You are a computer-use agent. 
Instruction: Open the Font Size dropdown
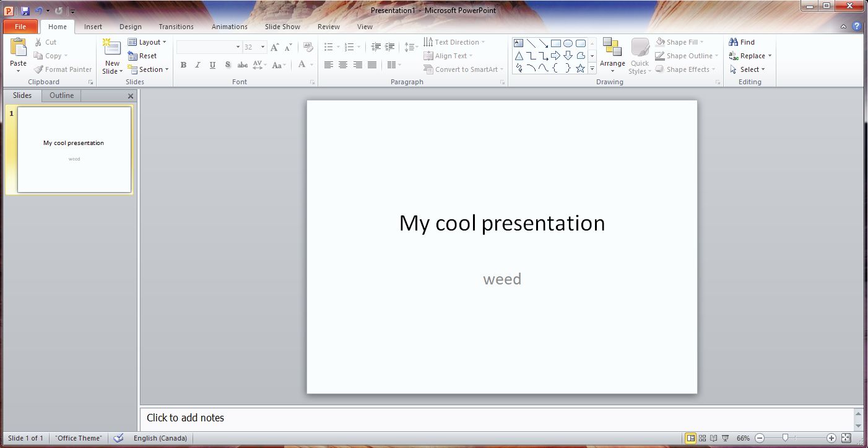pos(263,46)
